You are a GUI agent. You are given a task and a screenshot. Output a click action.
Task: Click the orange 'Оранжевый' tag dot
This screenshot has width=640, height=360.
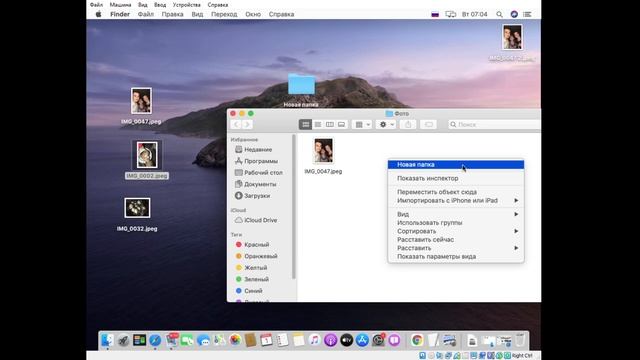[x=239, y=256]
